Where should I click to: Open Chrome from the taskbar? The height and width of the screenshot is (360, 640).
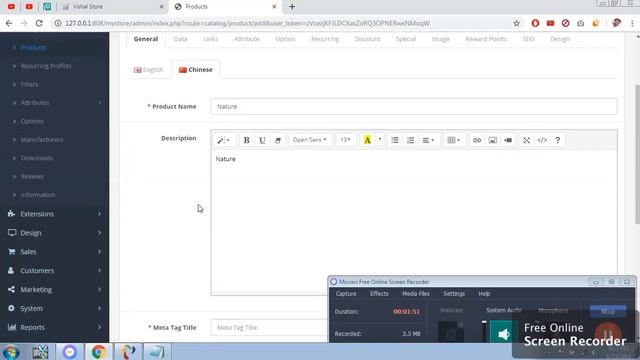pyautogui.click(x=98, y=352)
